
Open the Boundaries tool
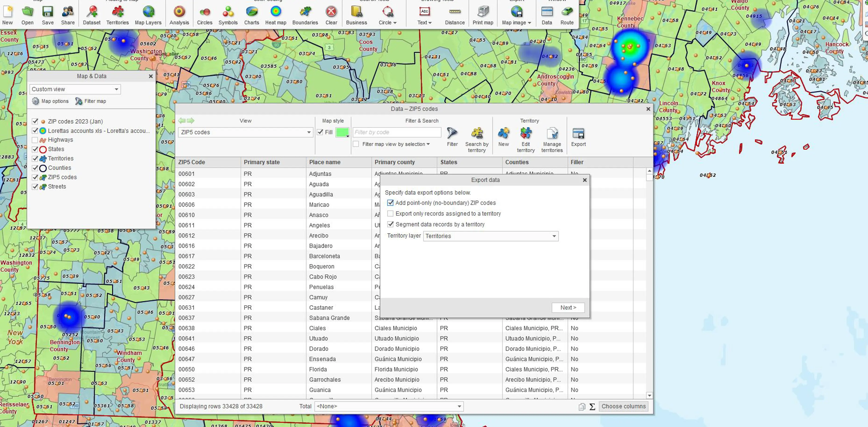coord(305,12)
